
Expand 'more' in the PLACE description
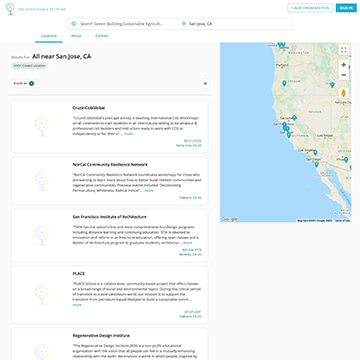coord(77,305)
